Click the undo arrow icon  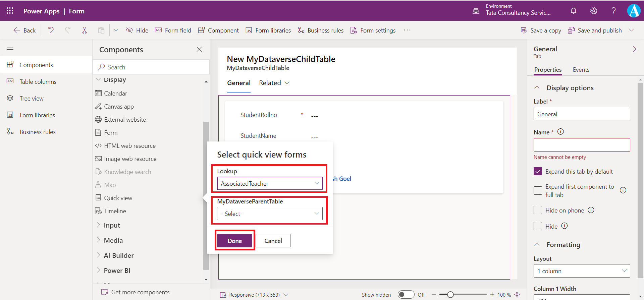pos(51,30)
